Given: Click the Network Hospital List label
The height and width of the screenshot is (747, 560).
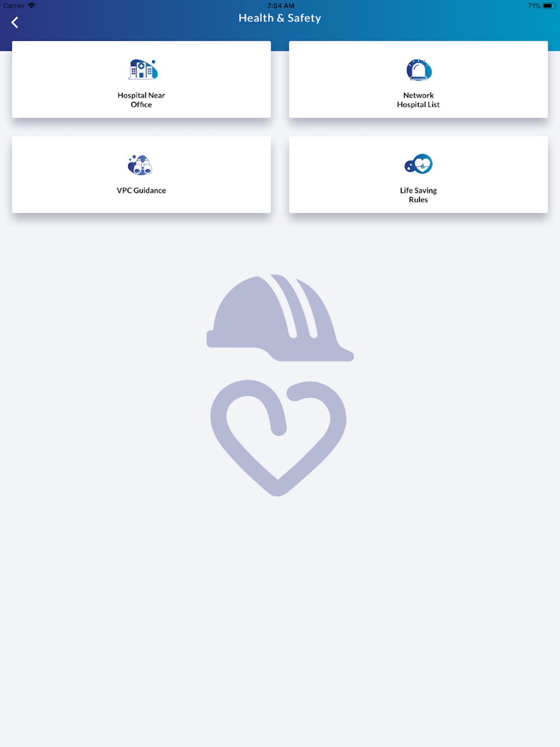Looking at the screenshot, I should pos(418,100).
